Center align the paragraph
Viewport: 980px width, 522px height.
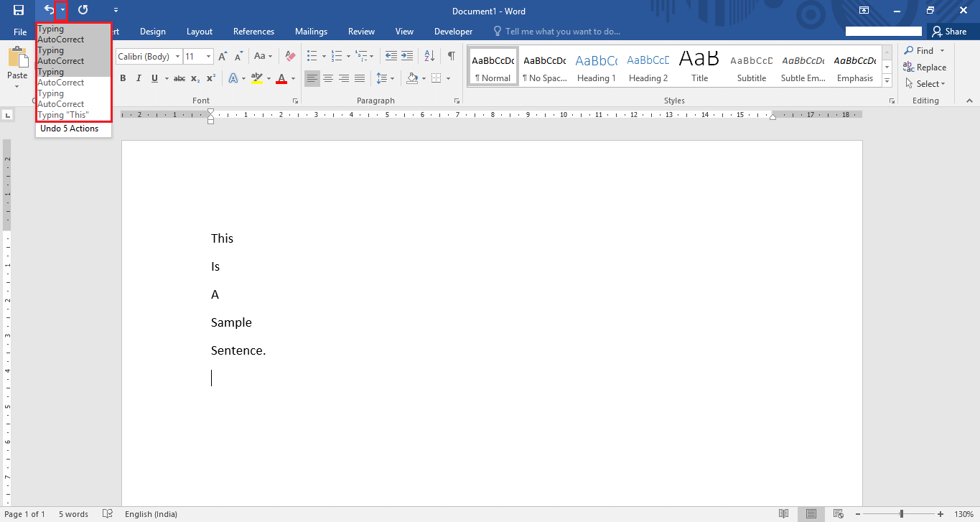328,78
